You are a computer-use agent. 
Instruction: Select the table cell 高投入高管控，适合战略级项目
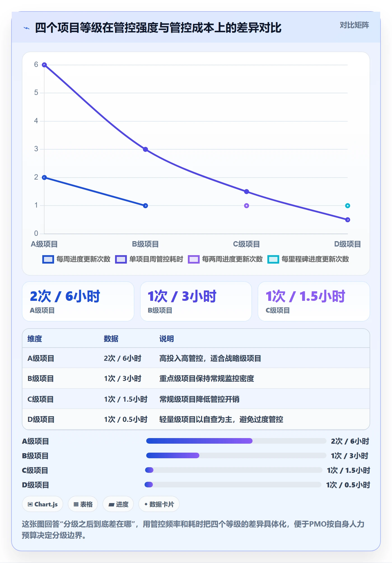(210, 358)
